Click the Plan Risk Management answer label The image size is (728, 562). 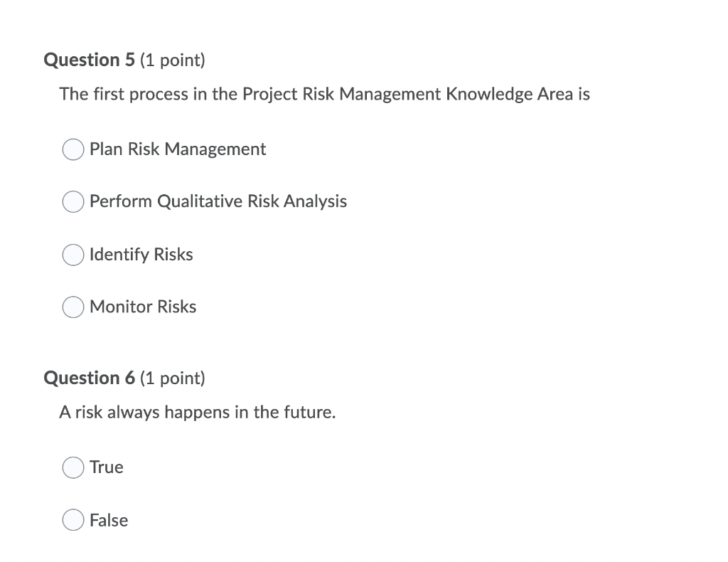coord(178,149)
